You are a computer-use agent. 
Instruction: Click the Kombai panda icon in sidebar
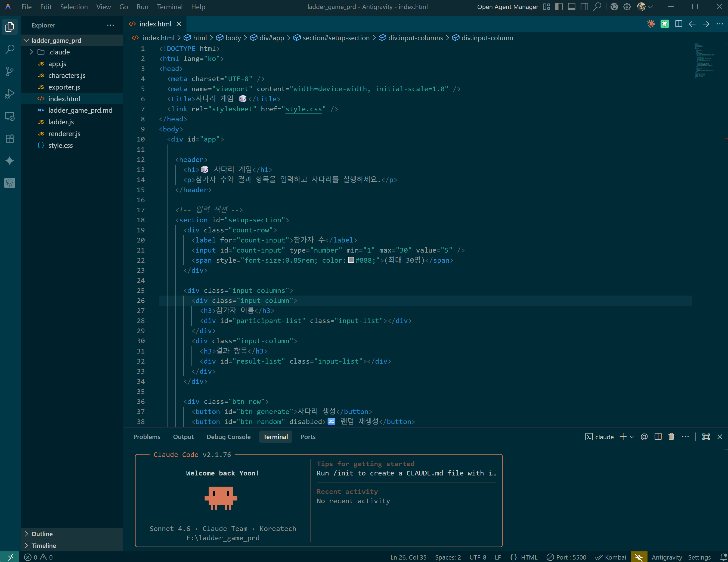10,183
